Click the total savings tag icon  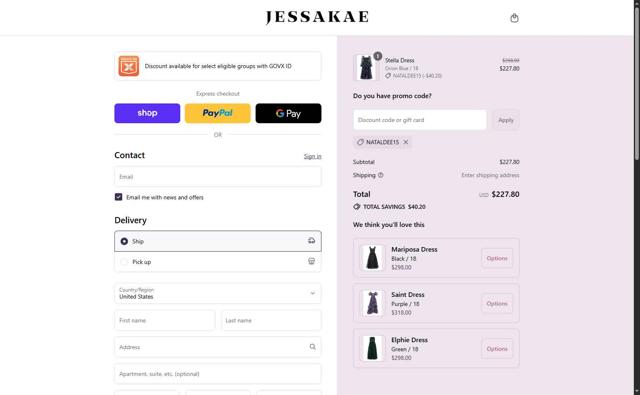(357, 207)
